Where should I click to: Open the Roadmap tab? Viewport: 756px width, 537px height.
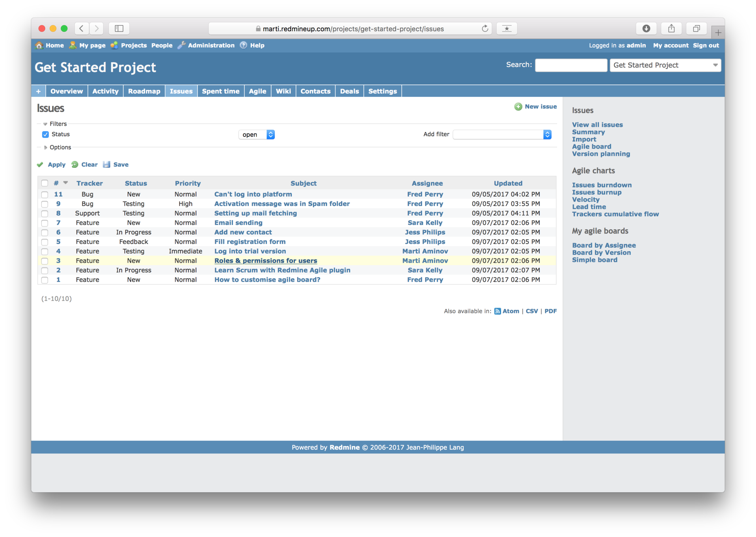tap(144, 91)
